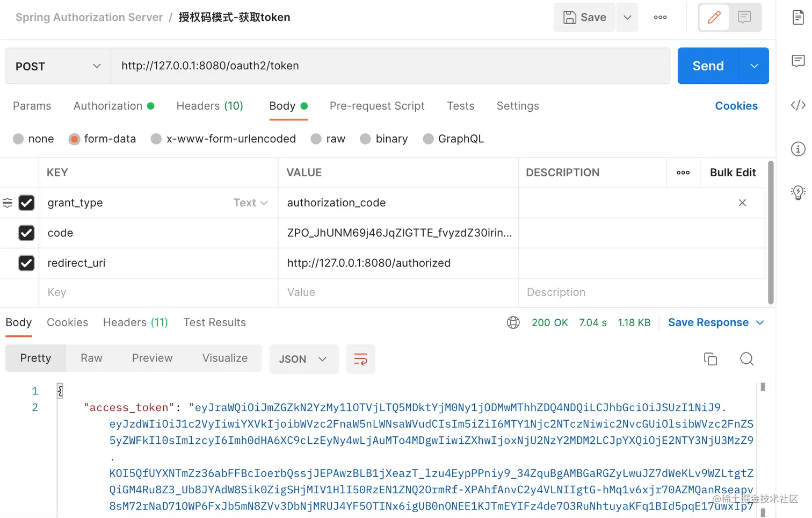Click the empty Key input cell
The height and width of the screenshot is (518, 812).
tap(158, 292)
